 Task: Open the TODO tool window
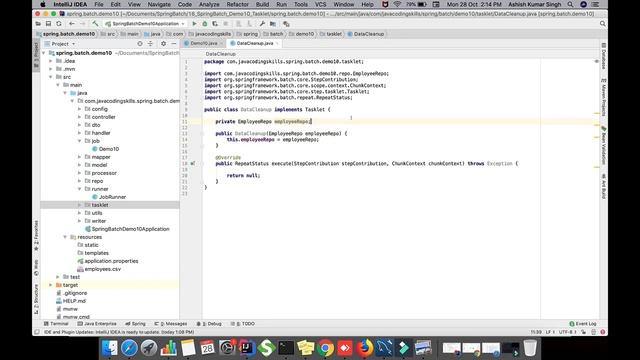point(243,324)
